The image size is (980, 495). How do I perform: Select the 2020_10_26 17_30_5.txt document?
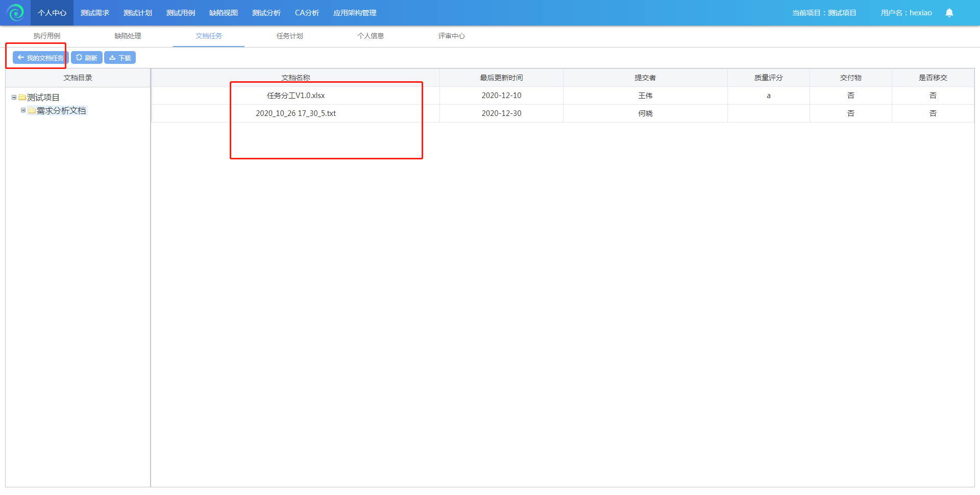click(x=296, y=113)
